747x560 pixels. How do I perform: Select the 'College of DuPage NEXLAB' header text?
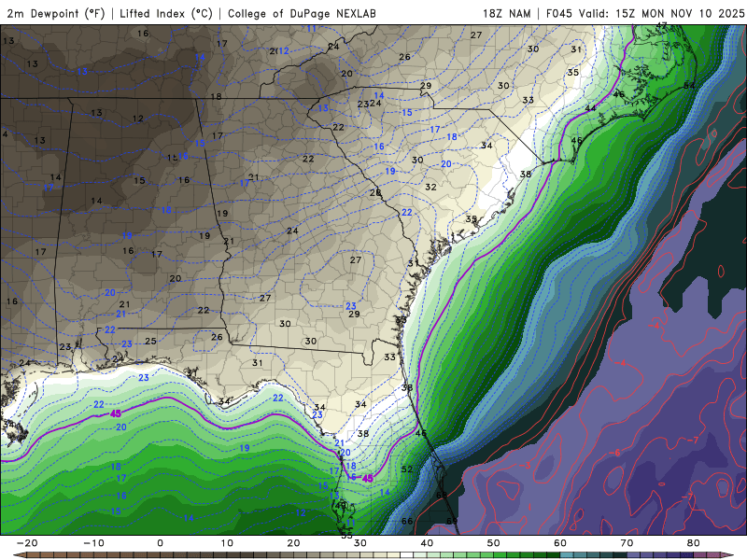click(x=302, y=13)
